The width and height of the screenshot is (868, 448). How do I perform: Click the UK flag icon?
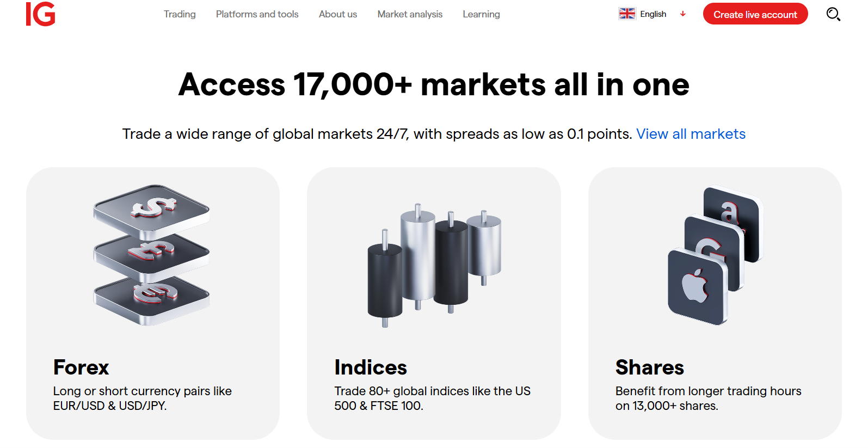(x=627, y=14)
